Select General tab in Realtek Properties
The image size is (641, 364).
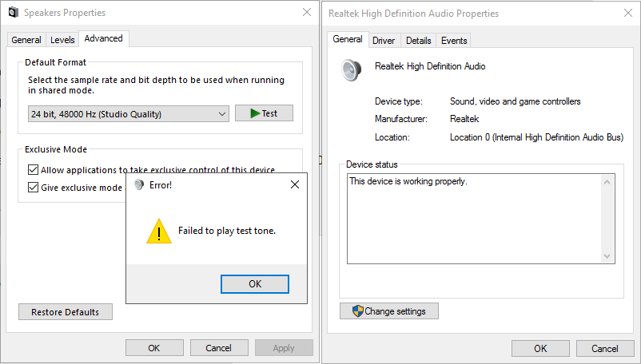tap(348, 39)
